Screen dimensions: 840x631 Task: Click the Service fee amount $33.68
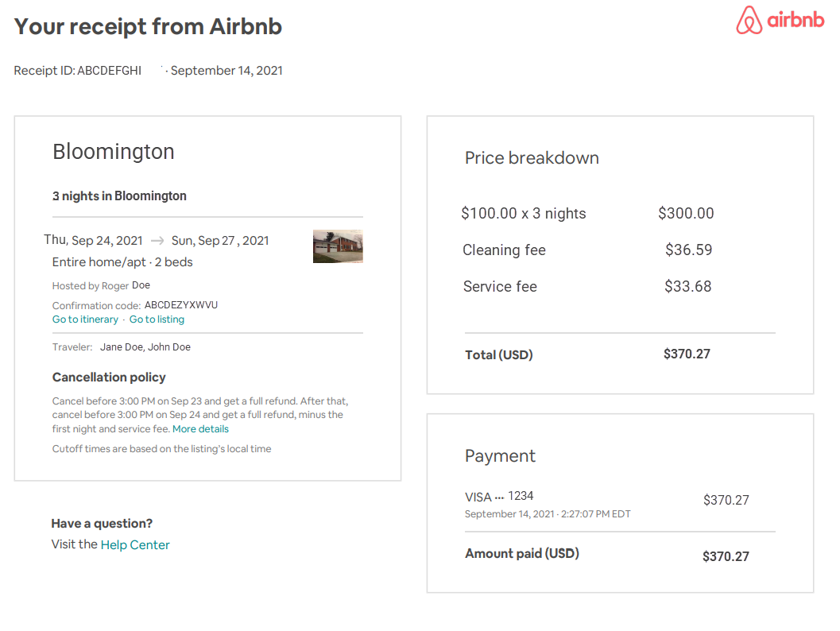(688, 286)
